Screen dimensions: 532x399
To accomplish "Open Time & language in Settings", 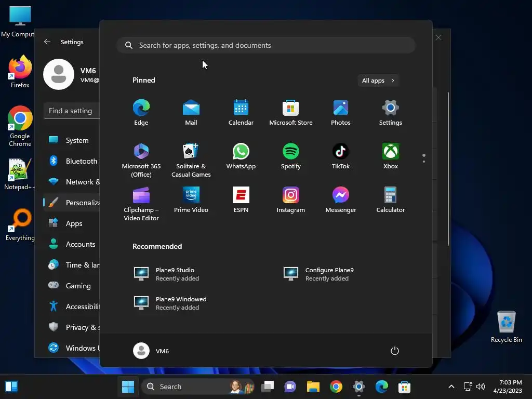I will (71, 265).
